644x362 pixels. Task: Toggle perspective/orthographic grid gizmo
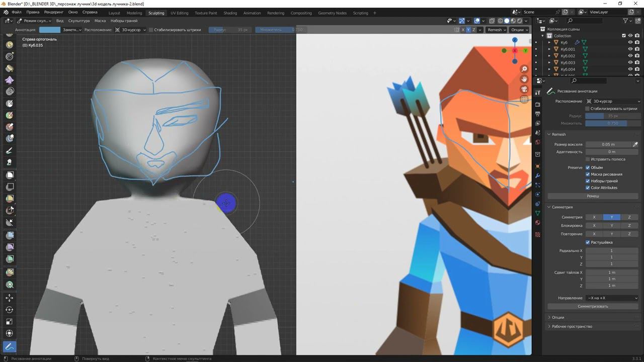coord(524,99)
